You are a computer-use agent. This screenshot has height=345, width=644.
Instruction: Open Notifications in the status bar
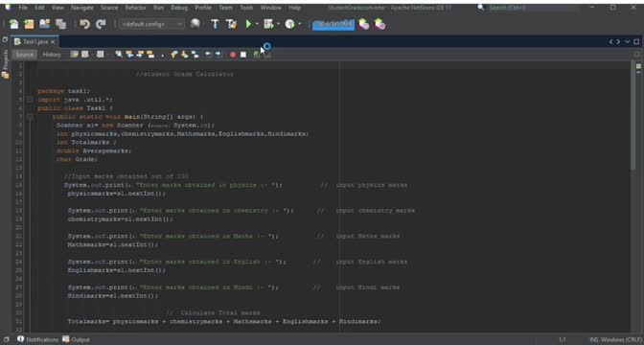click(x=38, y=339)
